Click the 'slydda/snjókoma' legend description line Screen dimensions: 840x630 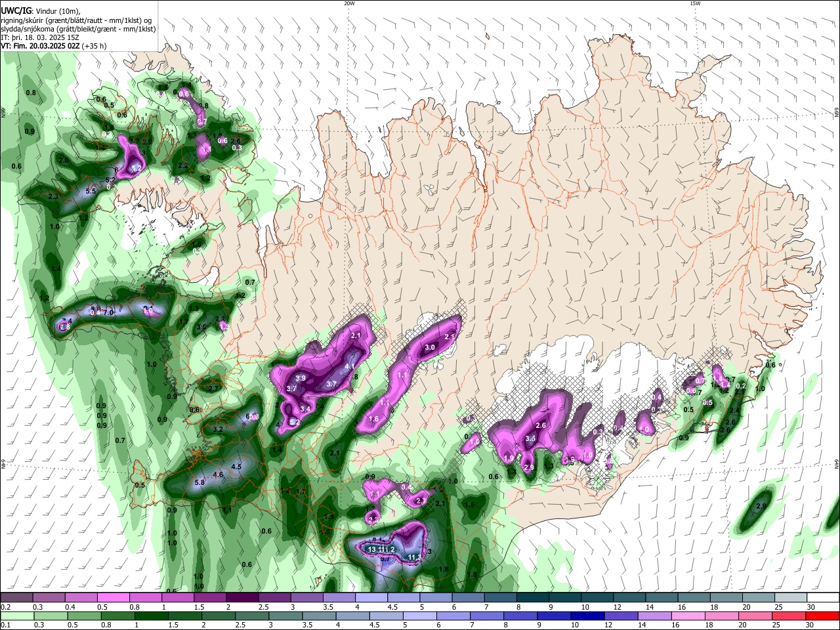[x=78, y=29]
